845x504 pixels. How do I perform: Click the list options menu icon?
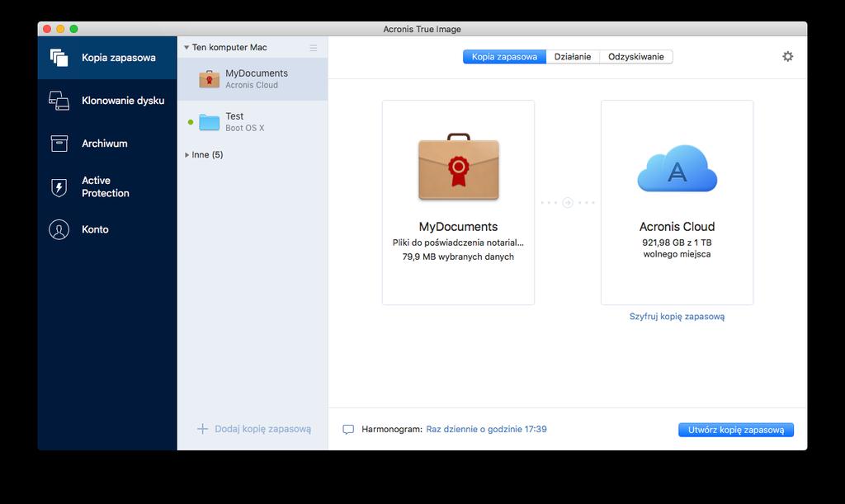point(313,48)
